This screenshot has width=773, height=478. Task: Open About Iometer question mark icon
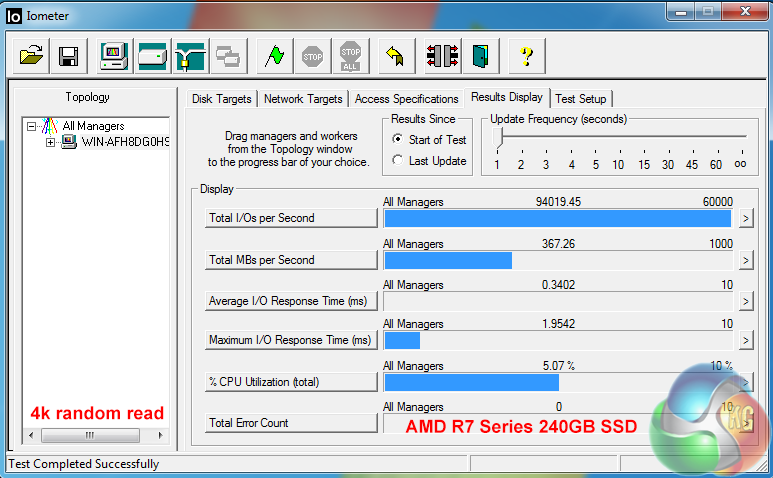pyautogui.click(x=527, y=56)
